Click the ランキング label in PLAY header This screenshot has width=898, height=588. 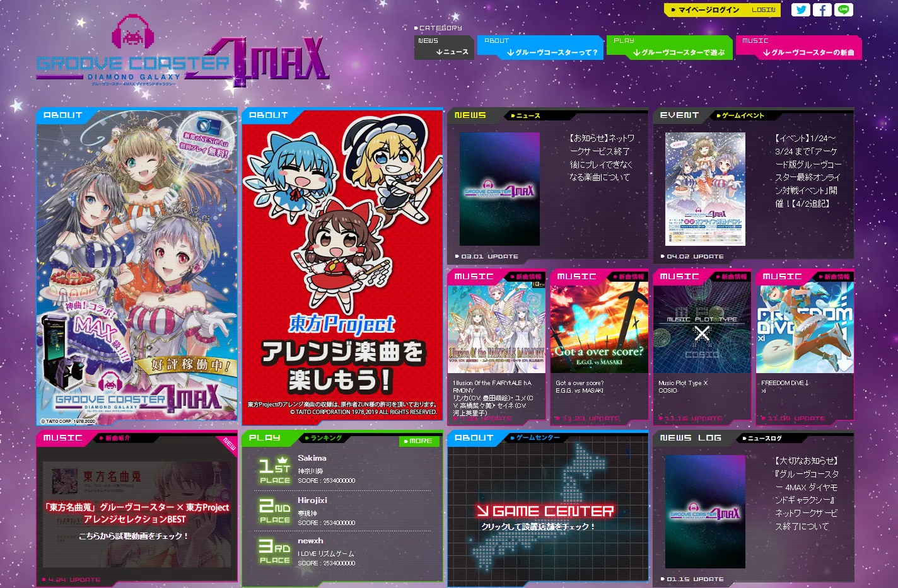click(x=324, y=438)
